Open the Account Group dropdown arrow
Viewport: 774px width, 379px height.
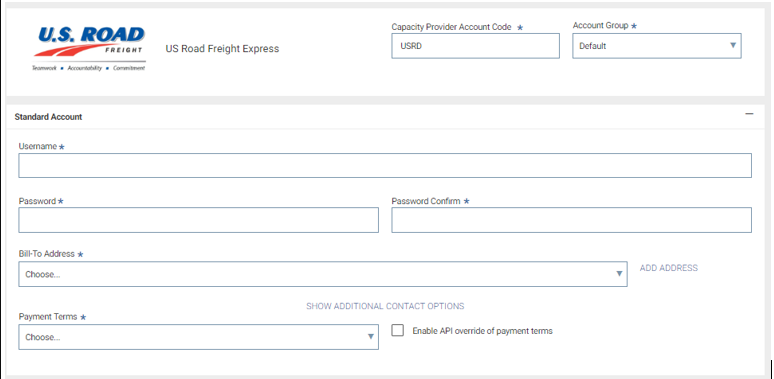tap(733, 45)
